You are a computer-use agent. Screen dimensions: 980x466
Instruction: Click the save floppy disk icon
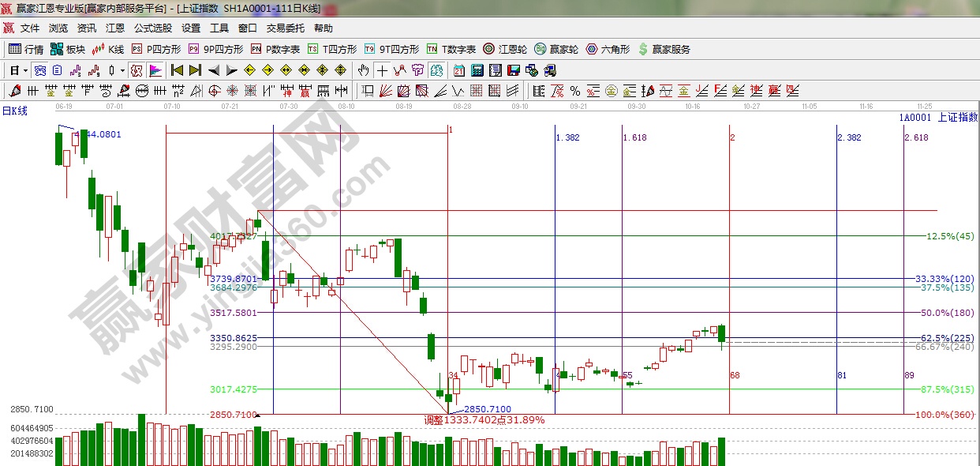[514, 70]
